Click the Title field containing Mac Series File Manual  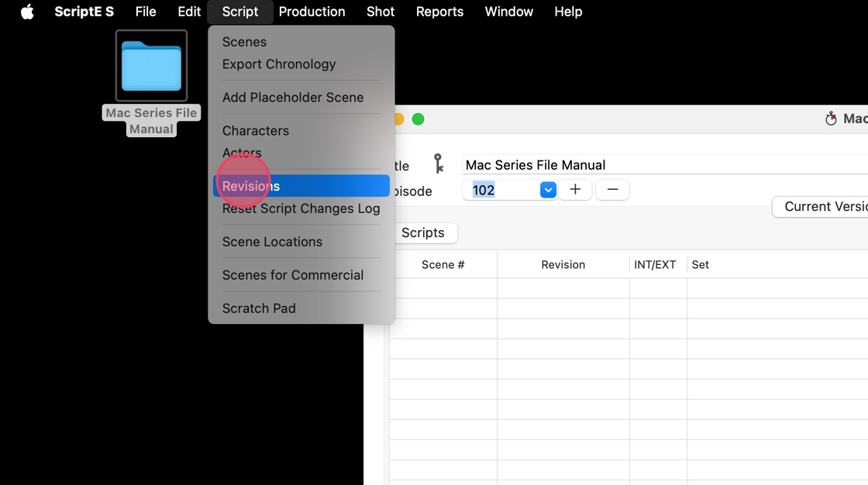(x=665, y=165)
